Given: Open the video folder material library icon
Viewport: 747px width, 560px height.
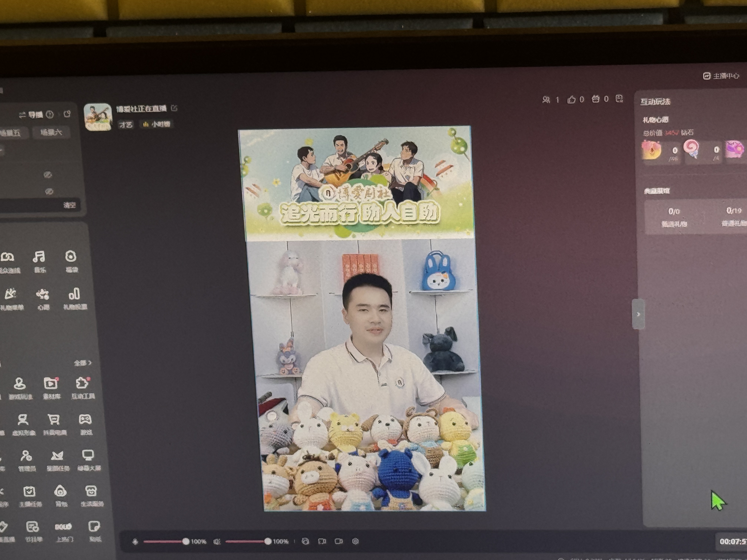Looking at the screenshot, I should click(51, 384).
